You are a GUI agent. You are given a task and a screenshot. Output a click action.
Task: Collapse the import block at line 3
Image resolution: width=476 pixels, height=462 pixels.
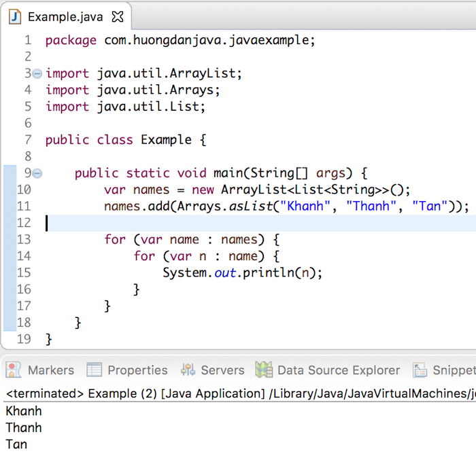point(37,73)
